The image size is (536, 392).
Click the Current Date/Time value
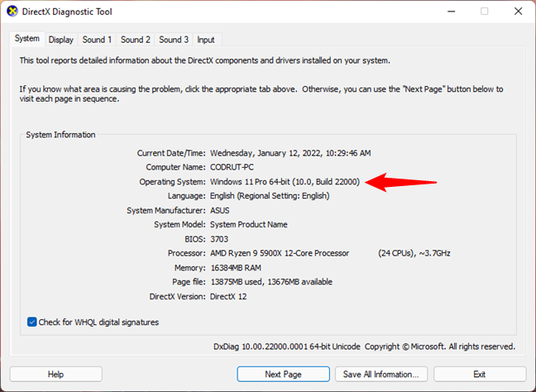coord(290,153)
